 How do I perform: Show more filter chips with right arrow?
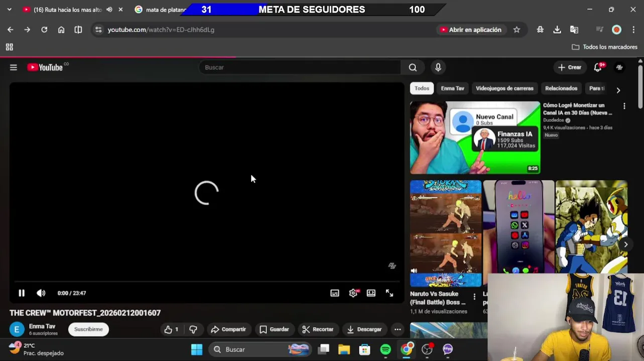click(618, 90)
